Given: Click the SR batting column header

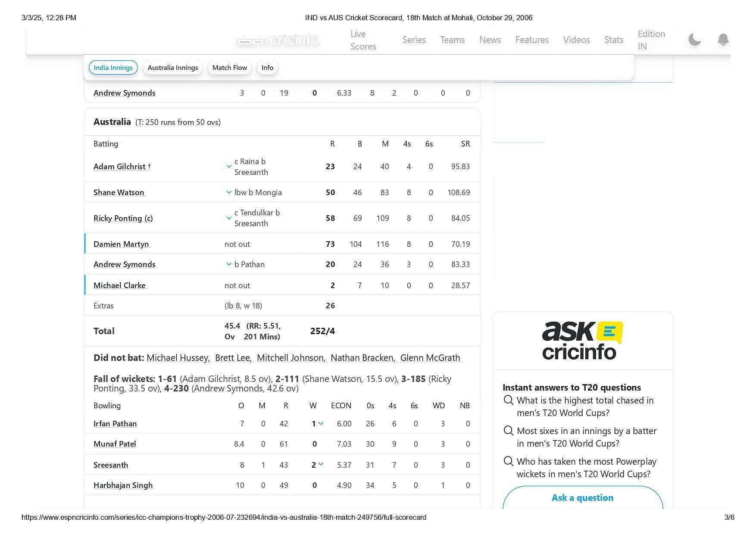Looking at the screenshot, I should pos(465,143).
